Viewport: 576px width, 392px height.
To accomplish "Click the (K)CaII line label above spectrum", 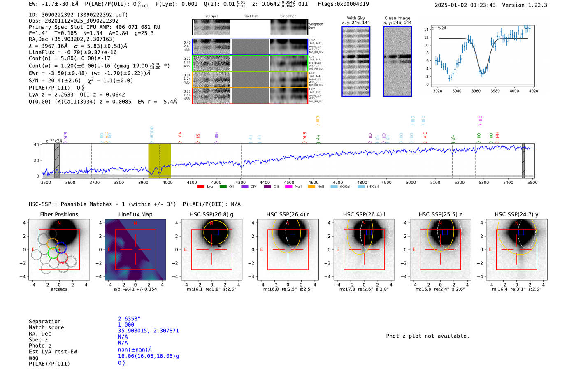I will pyautogui.click(x=152, y=134).
